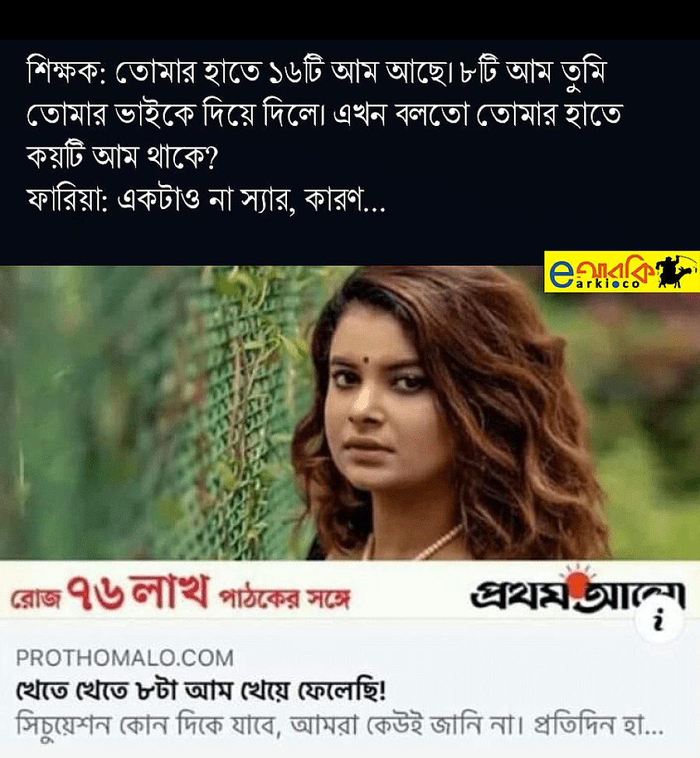The height and width of the screenshot is (758, 700).
Task: Click the small 'রোজ' word in the banner
Action: click(x=35, y=599)
